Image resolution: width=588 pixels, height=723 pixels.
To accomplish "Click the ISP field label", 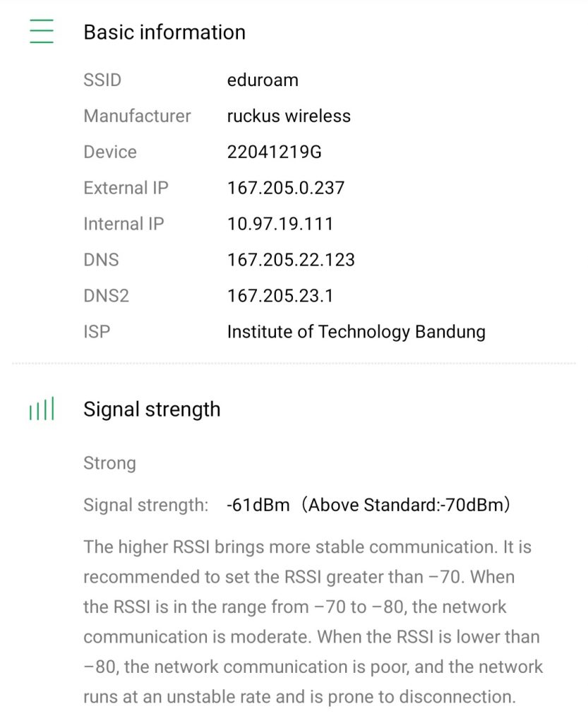I will (x=97, y=332).
